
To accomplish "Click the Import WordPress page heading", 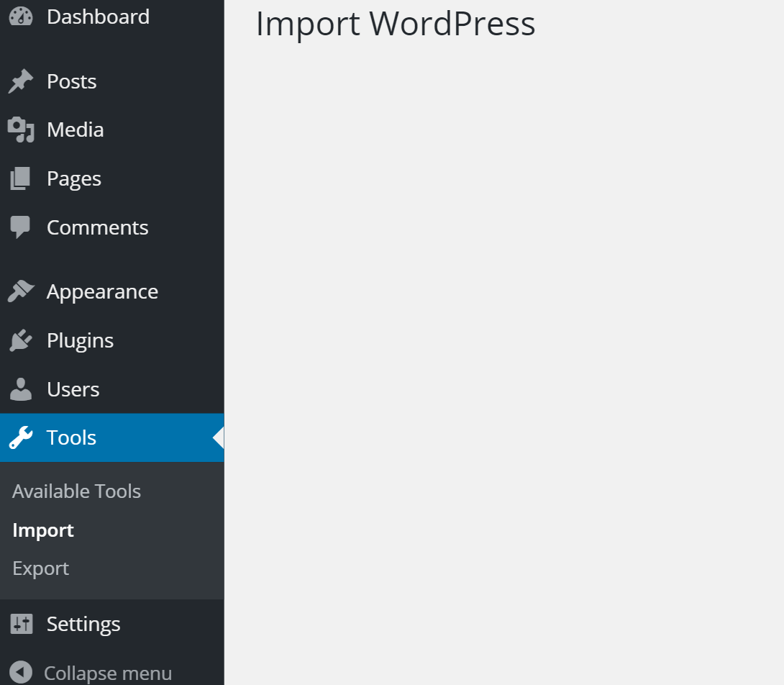I will (395, 24).
